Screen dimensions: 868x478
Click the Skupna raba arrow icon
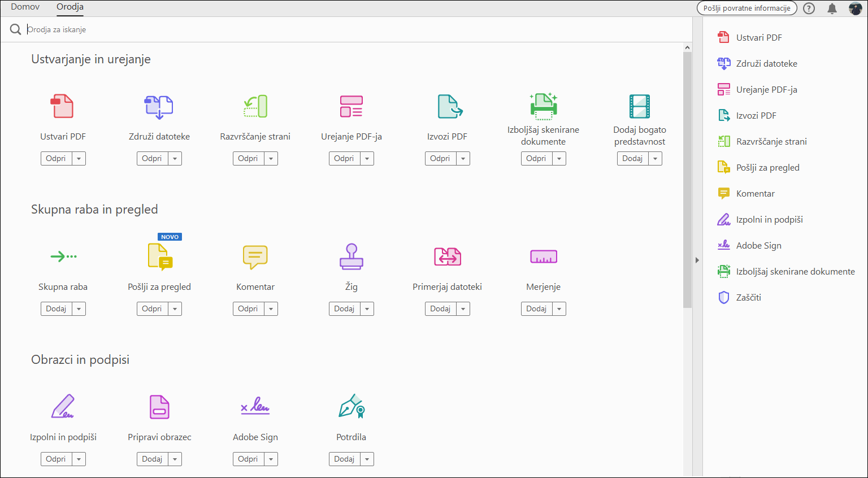pyautogui.click(x=63, y=257)
